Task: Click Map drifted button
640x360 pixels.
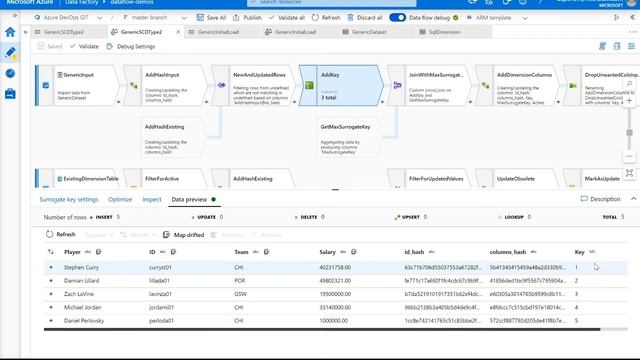Action: 184,235
